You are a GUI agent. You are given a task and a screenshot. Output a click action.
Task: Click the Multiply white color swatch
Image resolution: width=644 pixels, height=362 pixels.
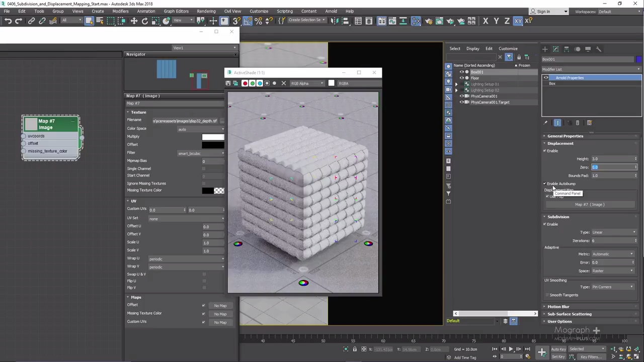213,137
